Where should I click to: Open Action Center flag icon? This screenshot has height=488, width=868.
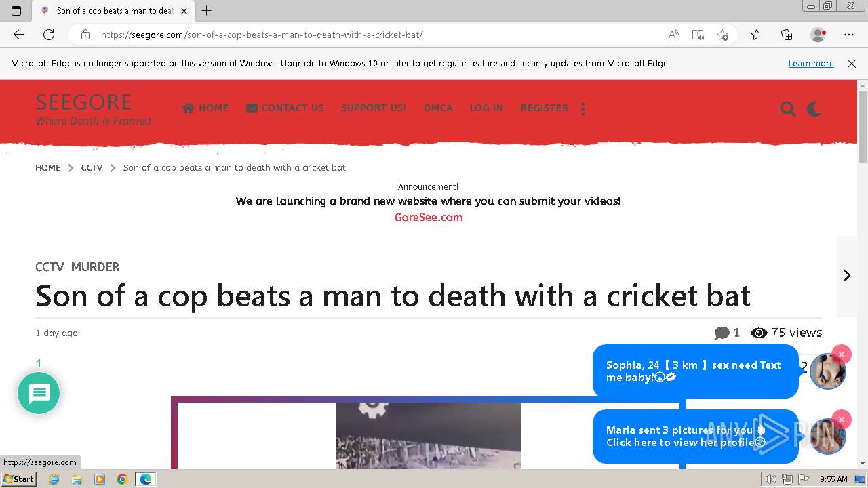[x=804, y=479]
